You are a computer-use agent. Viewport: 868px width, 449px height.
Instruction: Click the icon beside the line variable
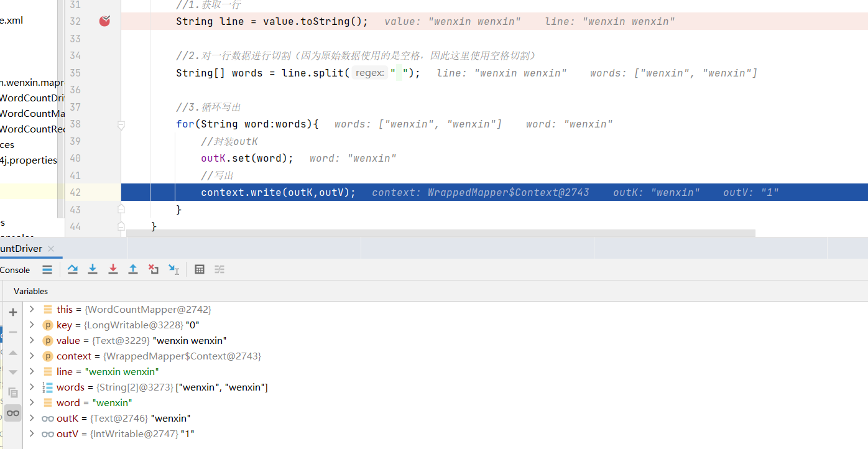48,372
